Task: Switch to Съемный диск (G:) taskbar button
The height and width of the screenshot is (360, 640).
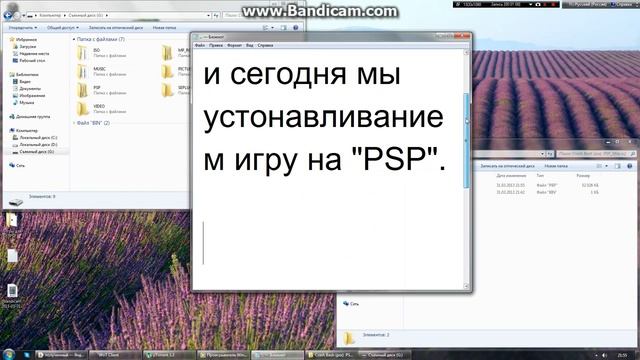Action: click(x=385, y=355)
